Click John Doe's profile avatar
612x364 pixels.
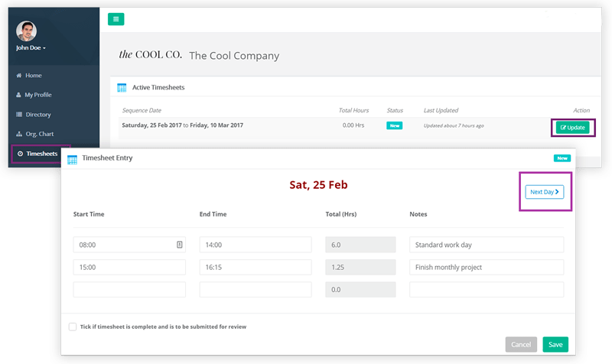[27, 31]
